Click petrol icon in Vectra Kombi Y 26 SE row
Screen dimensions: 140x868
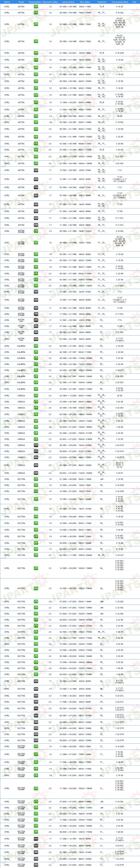pyautogui.click(x=36, y=832)
